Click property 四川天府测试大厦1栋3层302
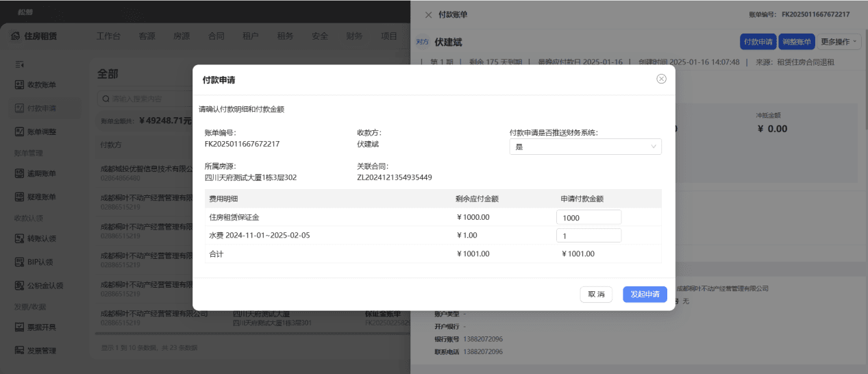868x374 pixels. click(x=251, y=177)
